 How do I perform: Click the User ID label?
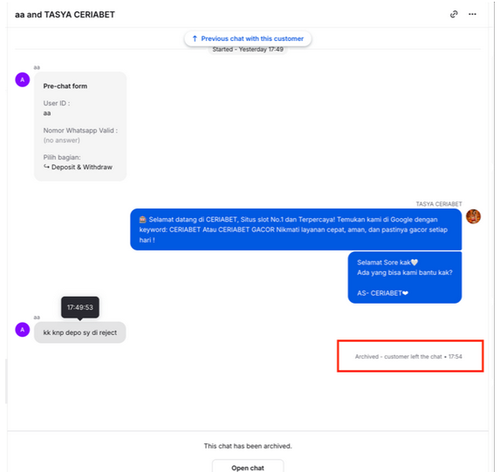coord(56,103)
